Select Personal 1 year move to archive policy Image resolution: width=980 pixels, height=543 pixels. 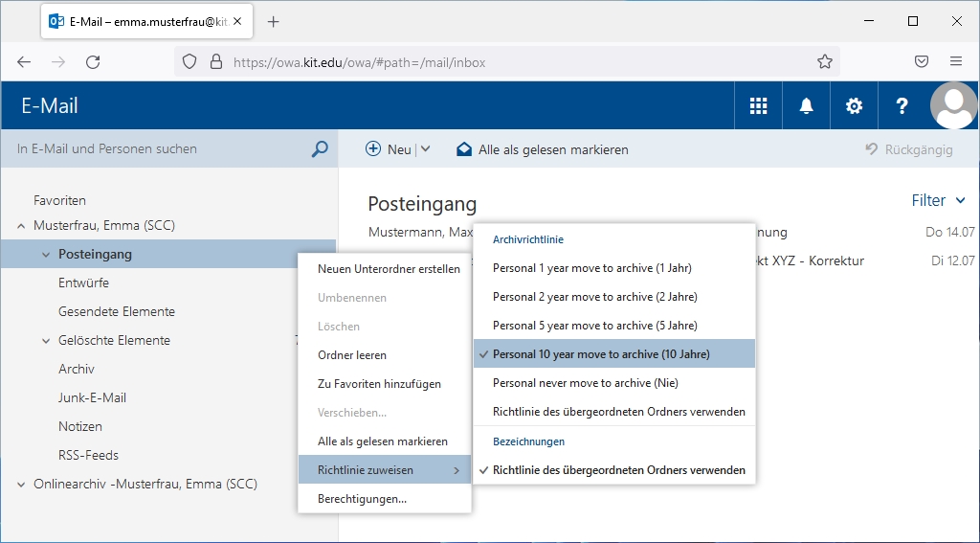click(x=591, y=268)
